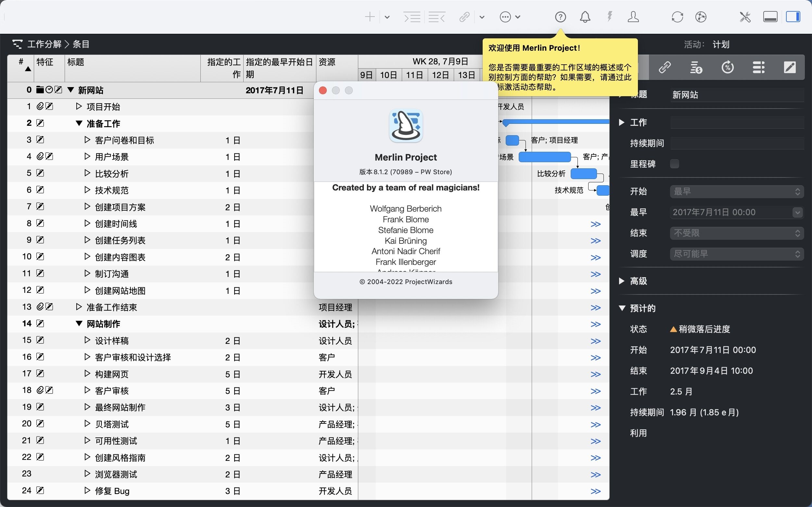Click the clock icon on 新网站 row
The height and width of the screenshot is (507, 812).
pos(49,89)
